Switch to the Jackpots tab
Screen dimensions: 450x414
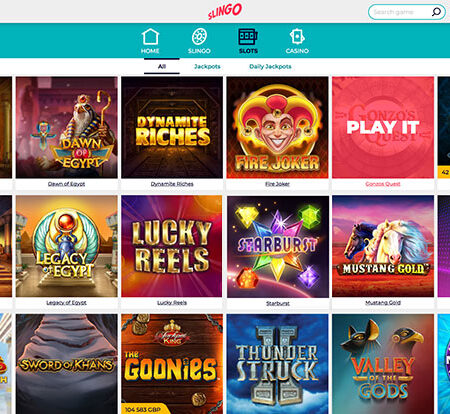coord(207,66)
